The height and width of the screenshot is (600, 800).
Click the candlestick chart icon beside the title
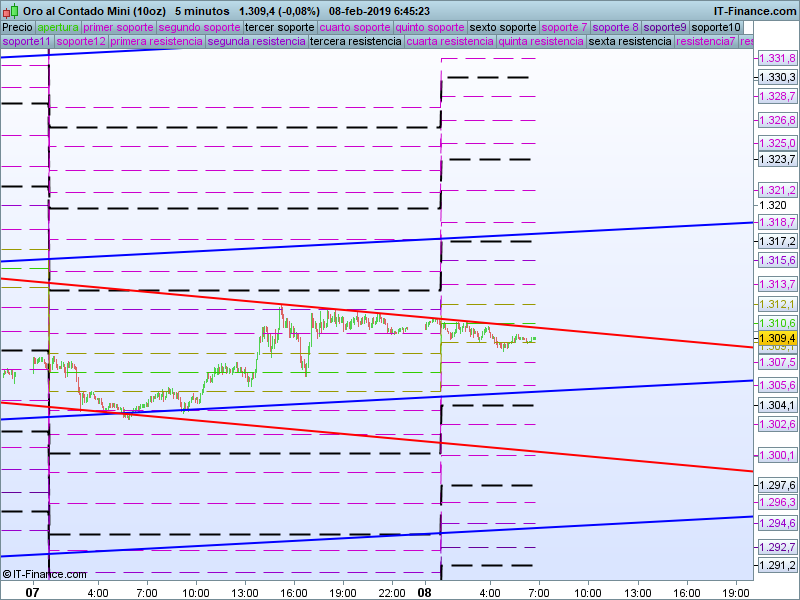pyautogui.click(x=11, y=11)
